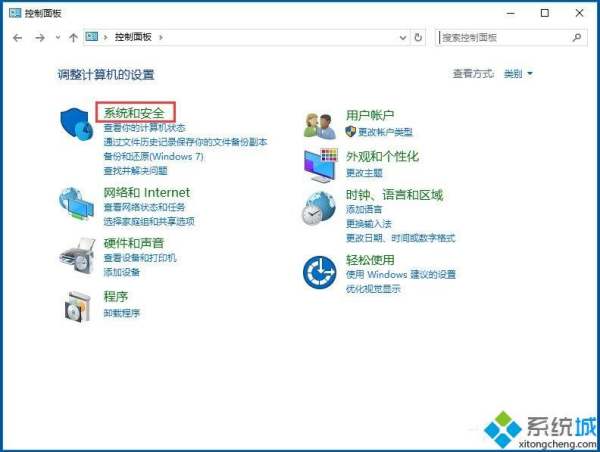Maximize the Control Panel window
The image size is (600, 452).
coord(545,13)
